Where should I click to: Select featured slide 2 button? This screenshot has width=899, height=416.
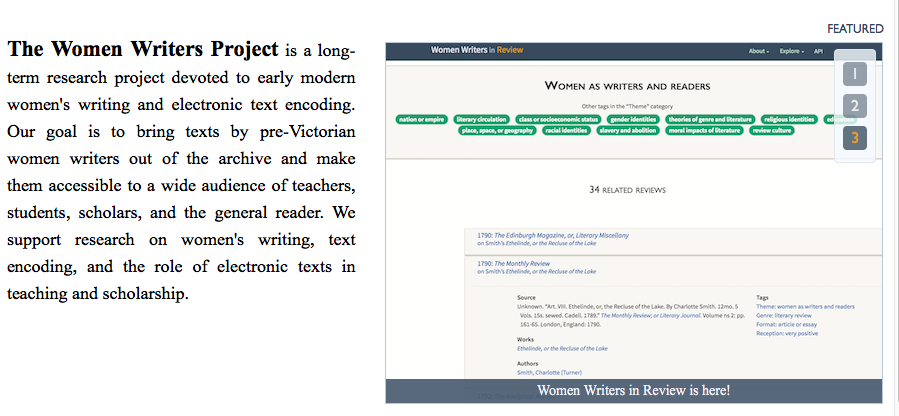[x=855, y=106]
